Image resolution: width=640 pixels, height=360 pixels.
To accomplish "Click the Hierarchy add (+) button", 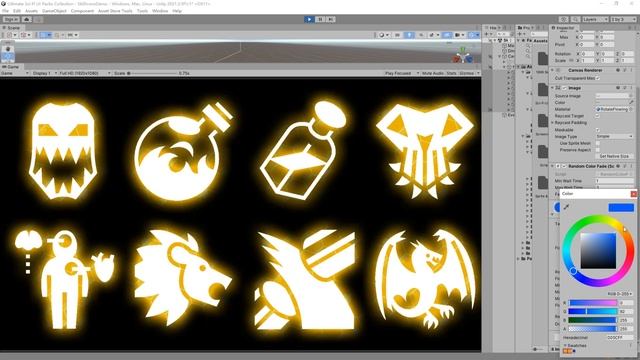I will [487, 34].
